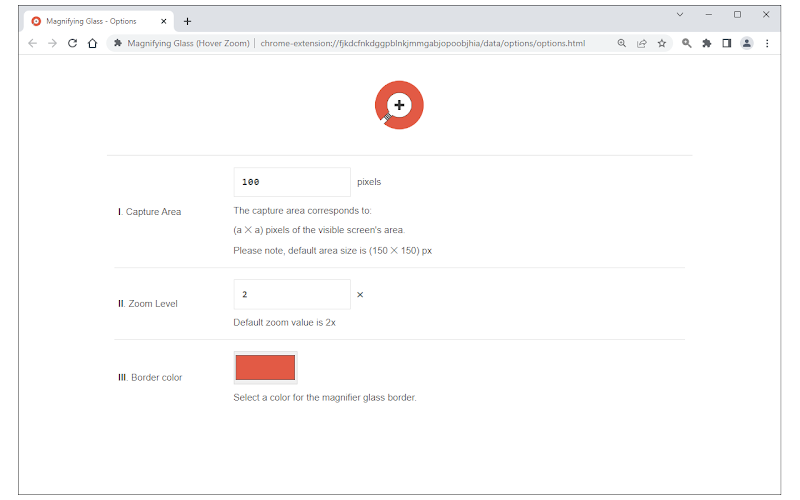Bookmark this tab with star icon
800x500 pixels.
[662, 43]
